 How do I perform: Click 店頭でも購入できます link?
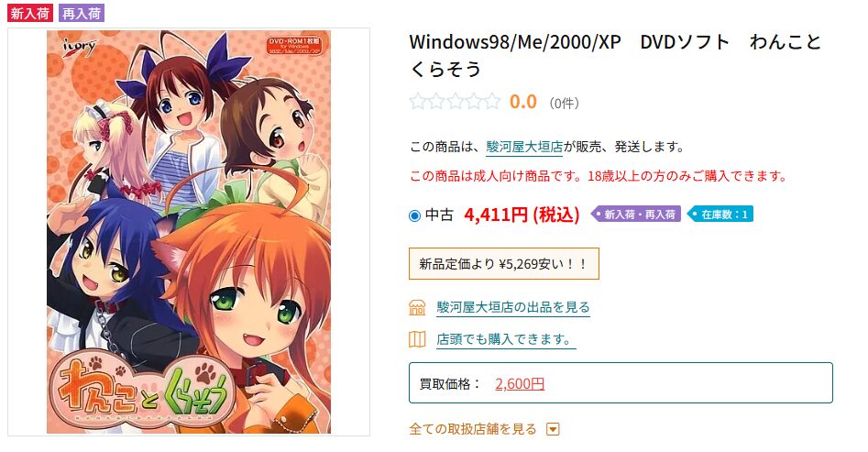[506, 339]
